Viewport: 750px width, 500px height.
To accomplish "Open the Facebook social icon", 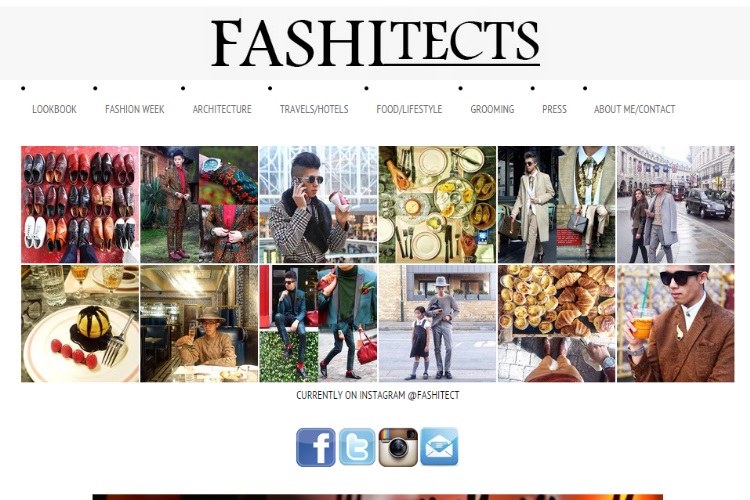I will point(316,447).
